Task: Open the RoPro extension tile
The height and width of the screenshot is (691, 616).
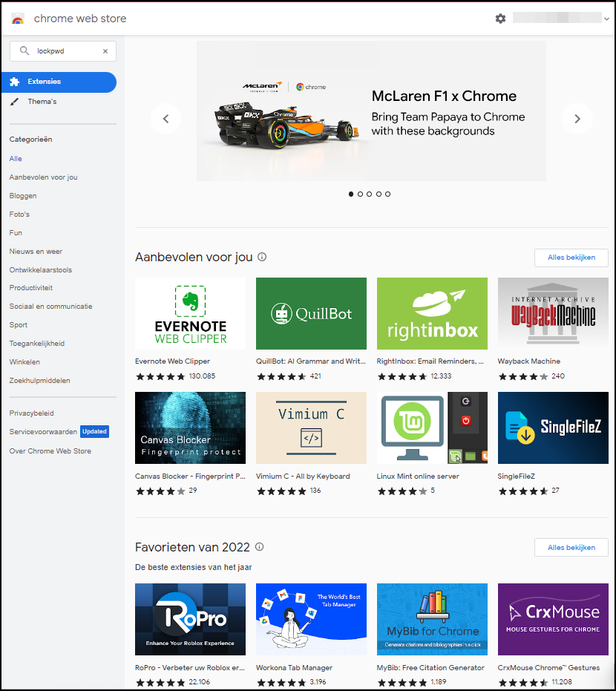Action: point(190,619)
